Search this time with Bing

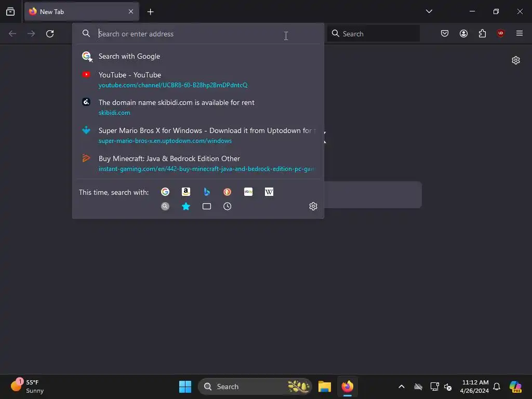(x=207, y=192)
